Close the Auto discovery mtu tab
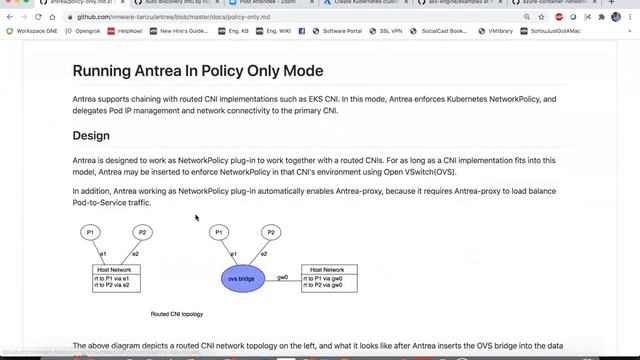Viewport: 640px width, 360px height. (217, 2)
